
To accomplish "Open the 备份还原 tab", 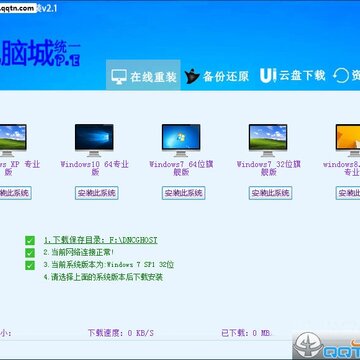I will (217, 76).
